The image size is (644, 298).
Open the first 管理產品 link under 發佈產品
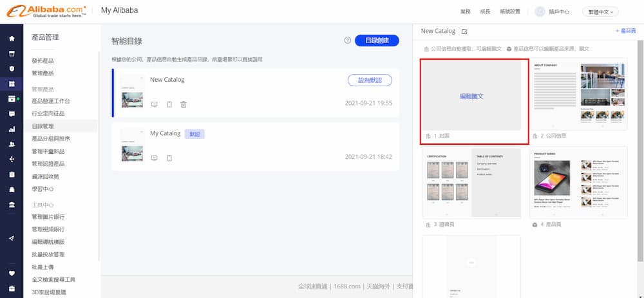[x=43, y=73]
